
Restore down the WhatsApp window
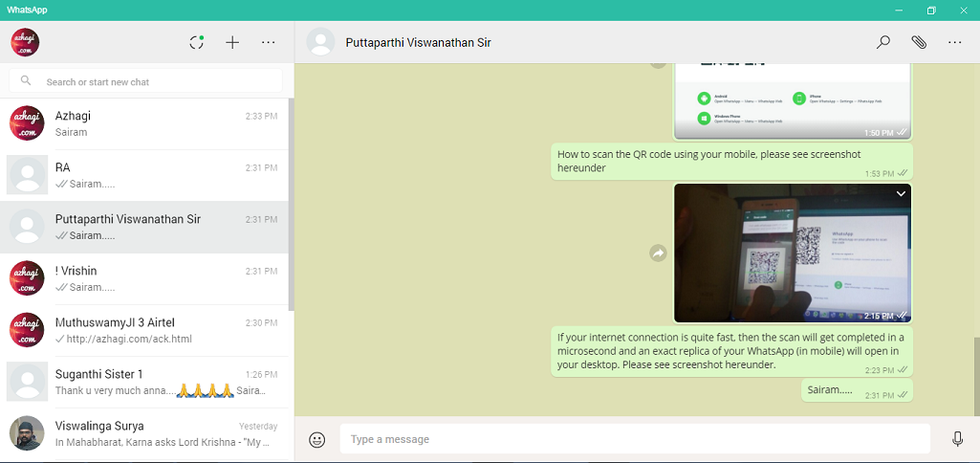click(x=931, y=10)
